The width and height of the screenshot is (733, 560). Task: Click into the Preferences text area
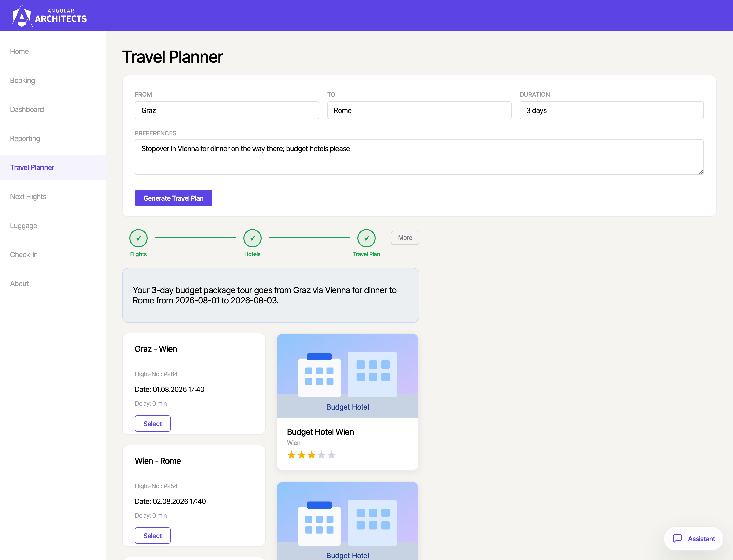419,157
